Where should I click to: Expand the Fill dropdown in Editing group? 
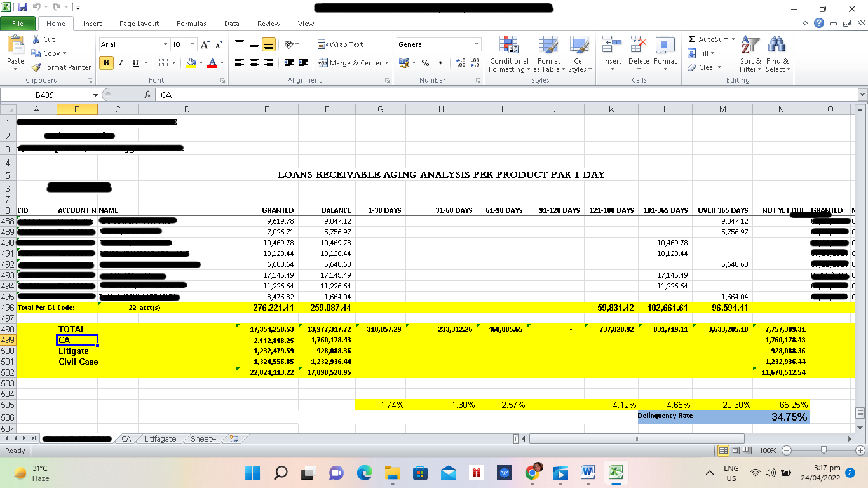tap(712, 53)
